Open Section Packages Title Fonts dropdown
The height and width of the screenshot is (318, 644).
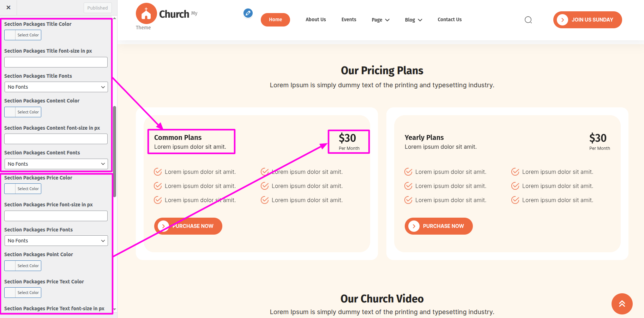click(x=56, y=87)
